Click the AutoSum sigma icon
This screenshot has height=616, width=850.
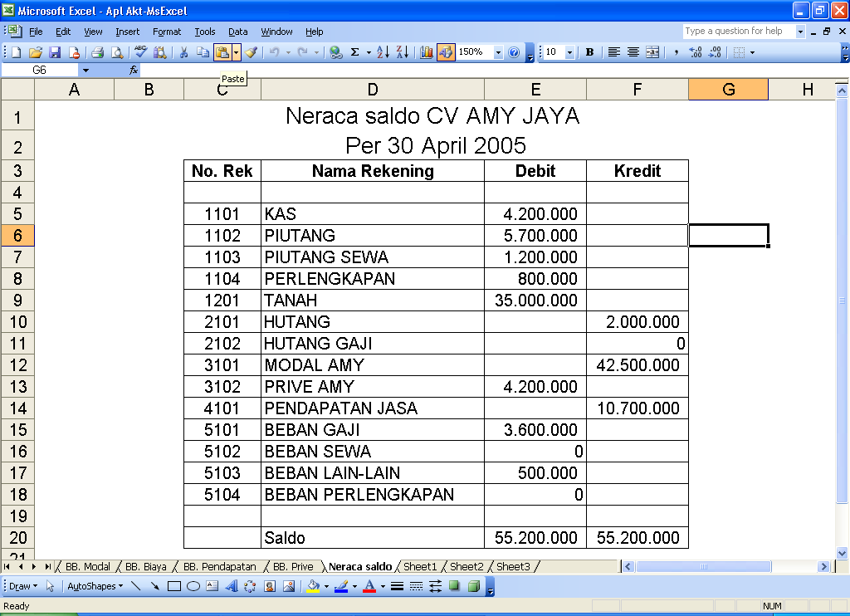[x=355, y=52]
